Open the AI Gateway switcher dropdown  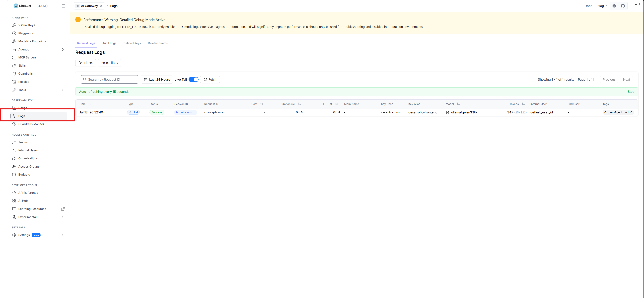pos(89,6)
